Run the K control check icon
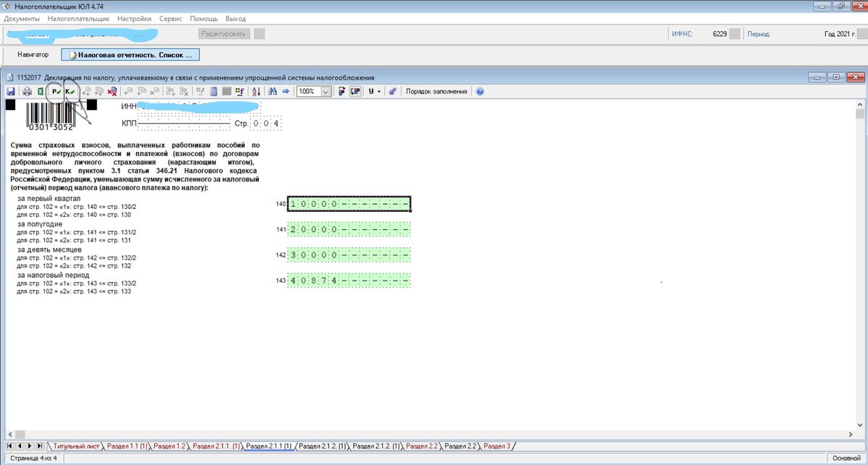This screenshot has height=465, width=868. point(71,92)
